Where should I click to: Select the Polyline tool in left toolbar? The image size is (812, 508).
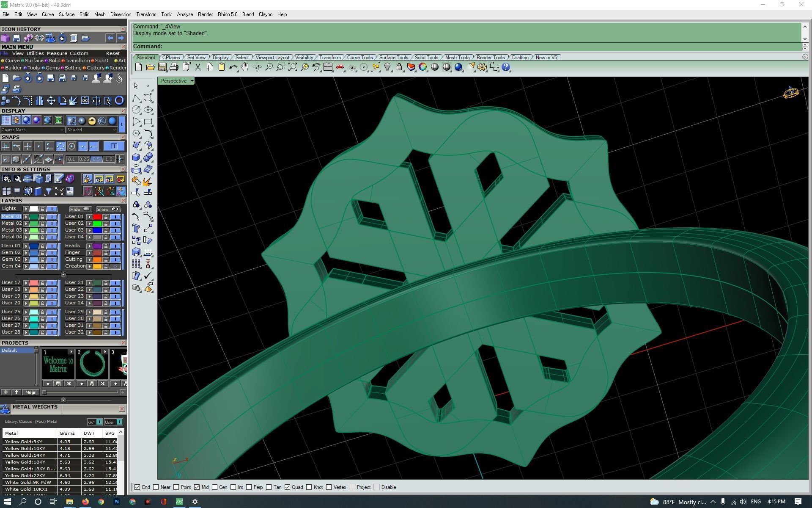tap(136, 98)
